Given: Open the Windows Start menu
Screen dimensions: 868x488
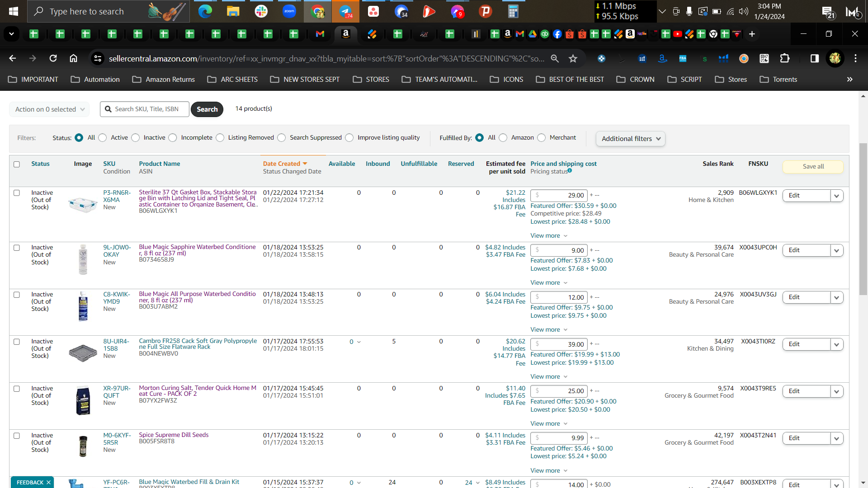Looking at the screenshot, I should pyautogui.click(x=14, y=11).
